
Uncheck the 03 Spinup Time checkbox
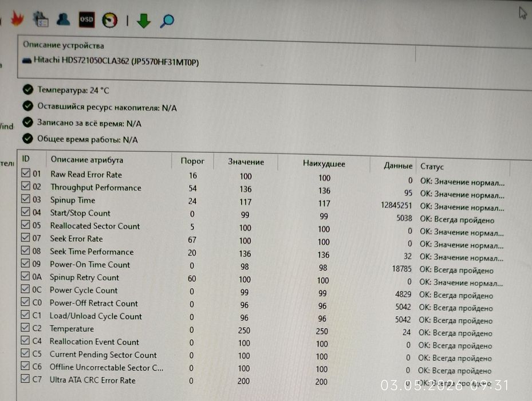pyautogui.click(x=25, y=199)
